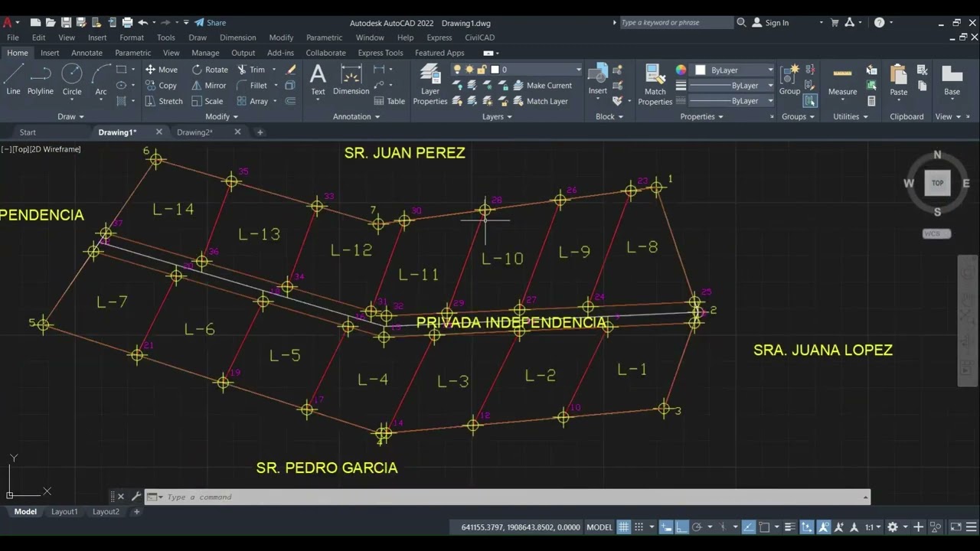Click the Measure tool
The width and height of the screenshot is (980, 551).
pos(842,80)
